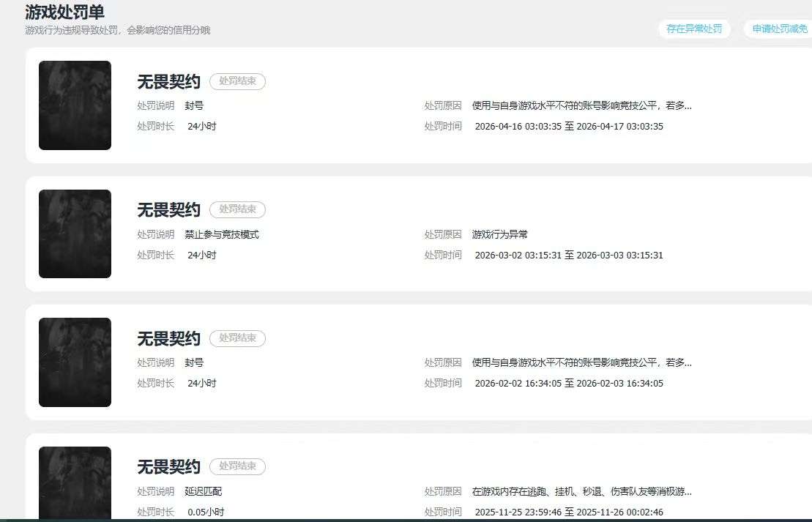
Task: Open the 申请处罚减免 button
Action: (x=778, y=29)
